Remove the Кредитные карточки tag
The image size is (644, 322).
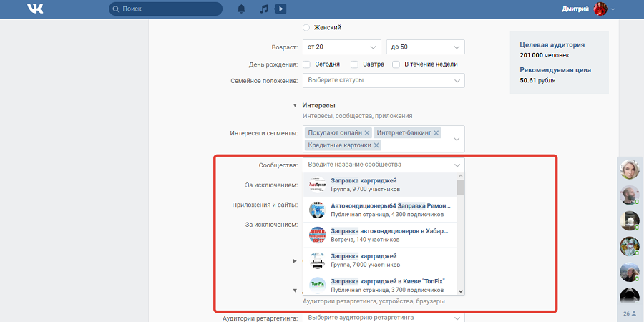coord(376,145)
